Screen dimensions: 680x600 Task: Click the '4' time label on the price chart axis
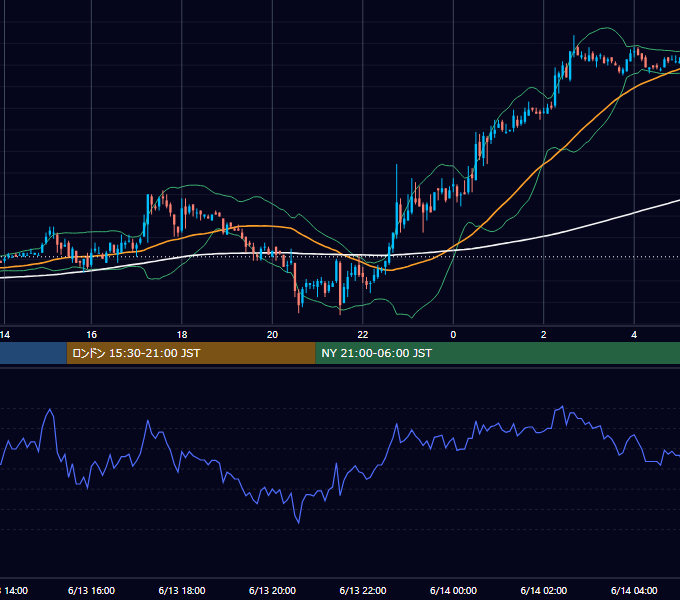coord(634,335)
